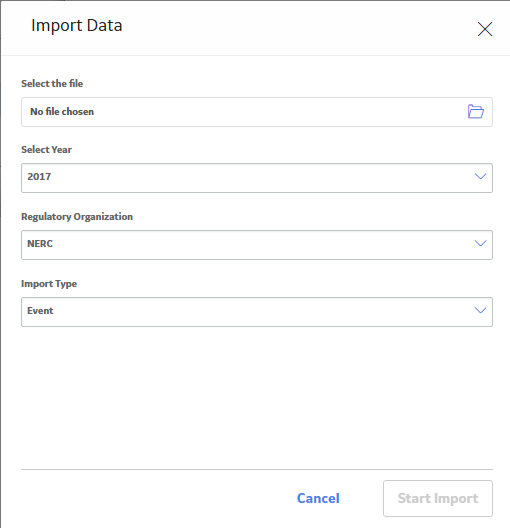The image size is (510, 528).
Task: Click the 'No file chosen' field
Action: 257,112
